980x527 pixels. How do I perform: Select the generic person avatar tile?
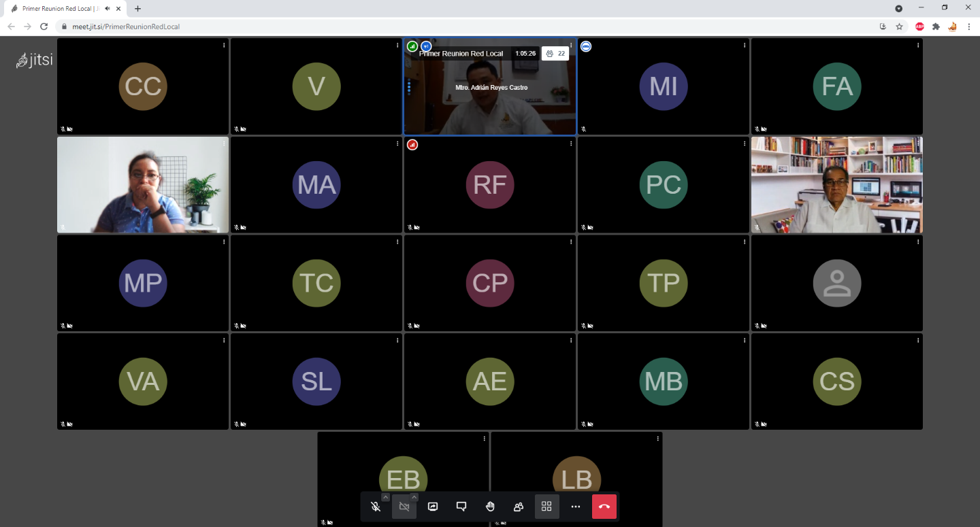[837, 283]
